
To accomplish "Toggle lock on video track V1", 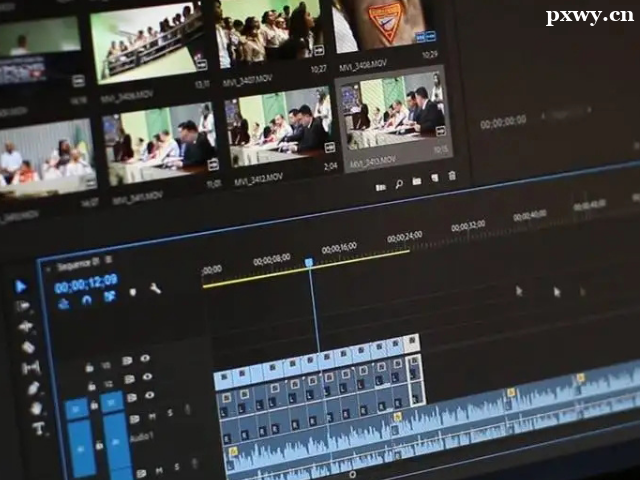I will click(94, 405).
